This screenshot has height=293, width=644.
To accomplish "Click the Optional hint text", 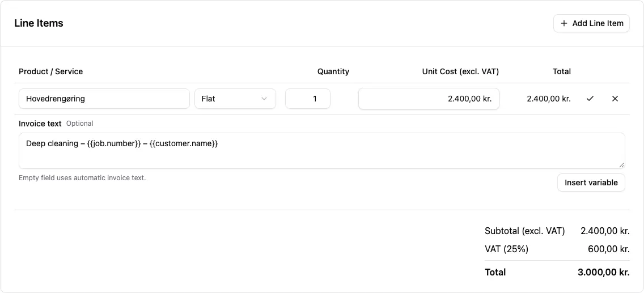I will (80, 124).
